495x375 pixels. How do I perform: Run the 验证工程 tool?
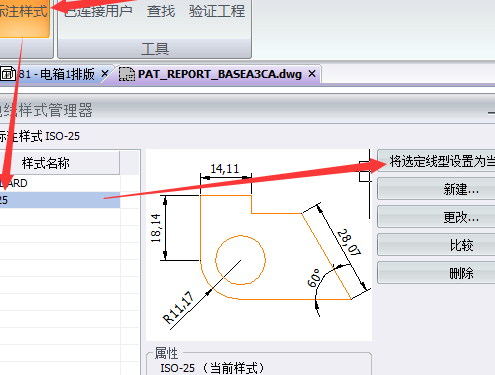[x=217, y=11]
